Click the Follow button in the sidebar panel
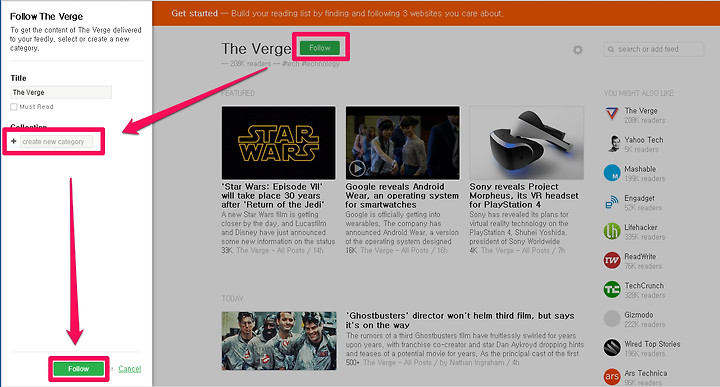Image resolution: width=720 pixels, height=387 pixels. (x=79, y=369)
